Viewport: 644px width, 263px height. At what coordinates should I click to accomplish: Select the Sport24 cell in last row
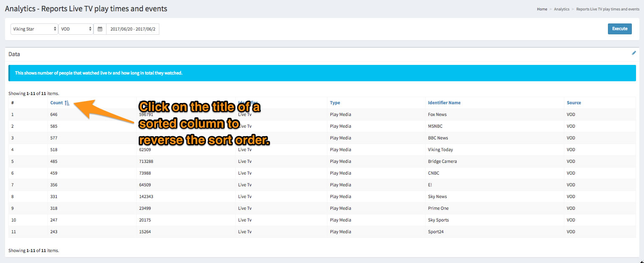click(436, 232)
